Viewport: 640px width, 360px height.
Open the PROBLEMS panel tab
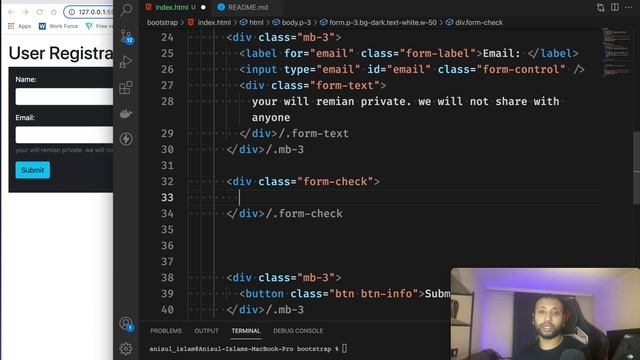166,331
